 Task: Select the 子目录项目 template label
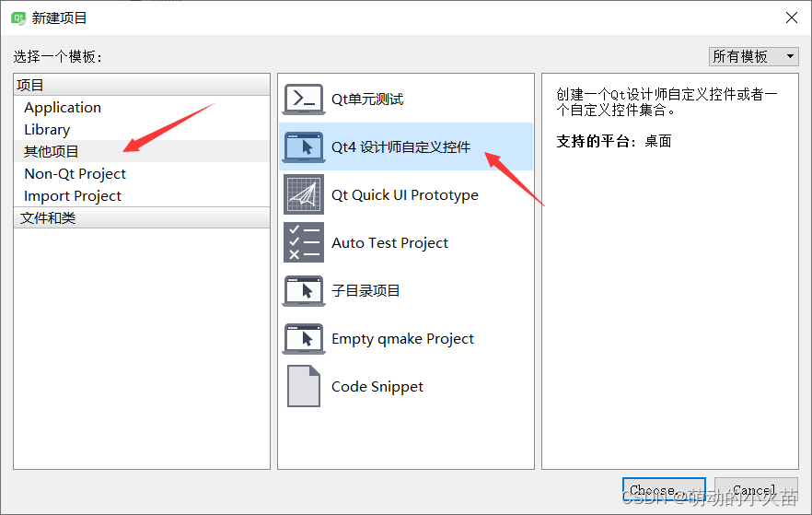click(x=365, y=290)
